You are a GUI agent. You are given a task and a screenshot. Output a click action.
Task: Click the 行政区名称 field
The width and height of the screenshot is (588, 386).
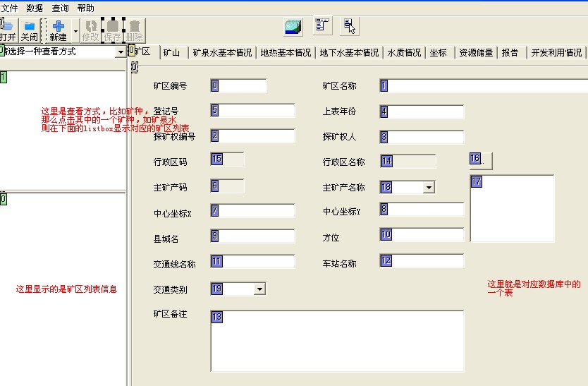coord(408,162)
